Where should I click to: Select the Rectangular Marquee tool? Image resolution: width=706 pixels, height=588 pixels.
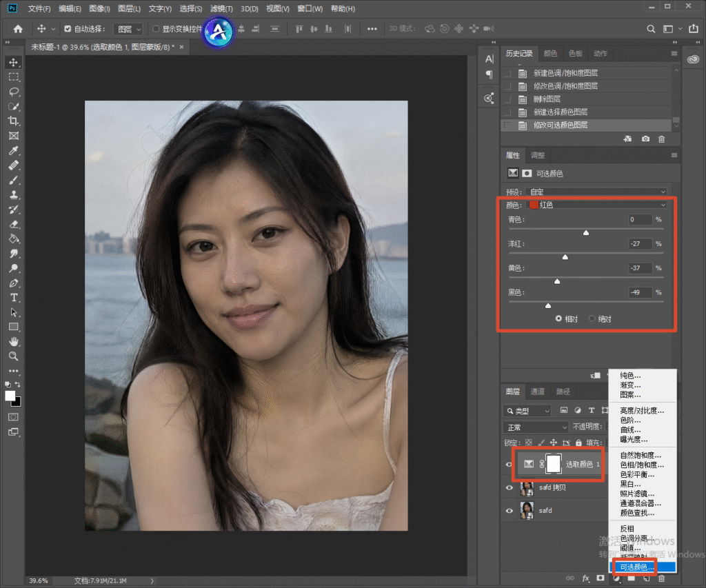[x=14, y=77]
